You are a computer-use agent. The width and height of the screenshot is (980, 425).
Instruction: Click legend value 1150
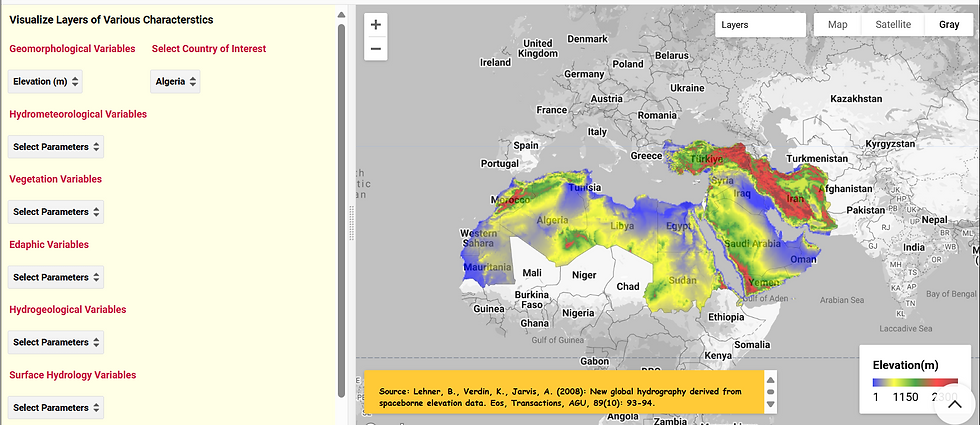[x=906, y=397]
